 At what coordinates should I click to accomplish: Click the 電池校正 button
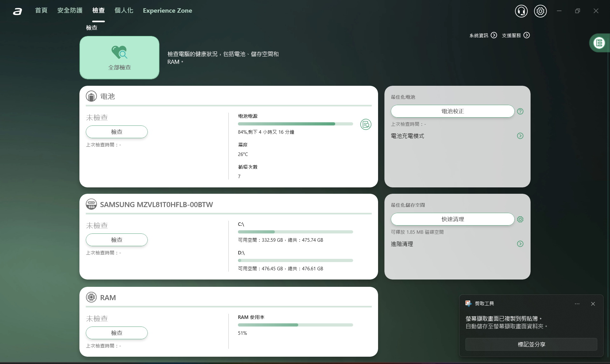[452, 111]
